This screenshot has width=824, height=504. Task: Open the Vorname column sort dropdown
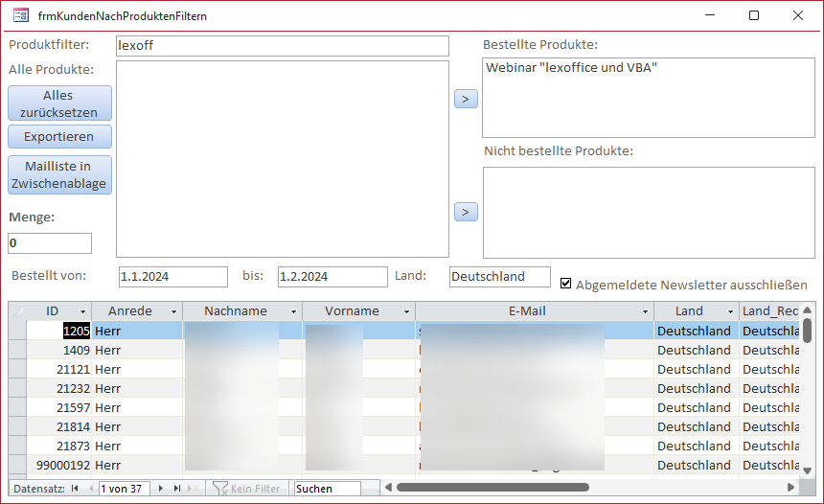click(407, 311)
